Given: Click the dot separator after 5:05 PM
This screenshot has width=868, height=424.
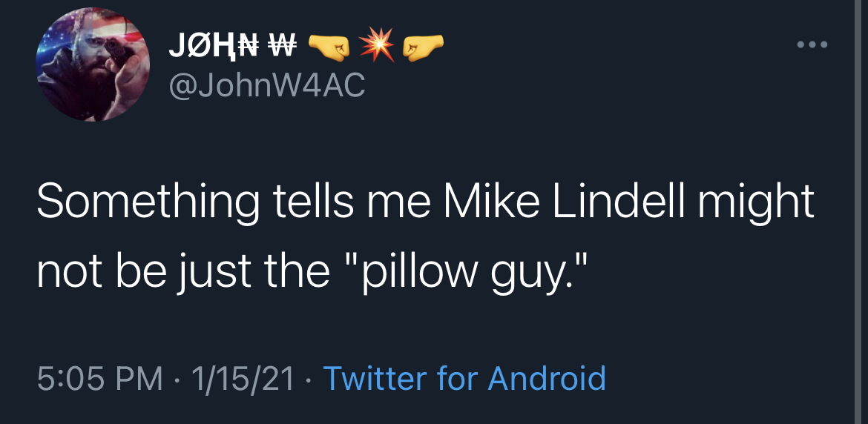Looking at the screenshot, I should pyautogui.click(x=177, y=380).
